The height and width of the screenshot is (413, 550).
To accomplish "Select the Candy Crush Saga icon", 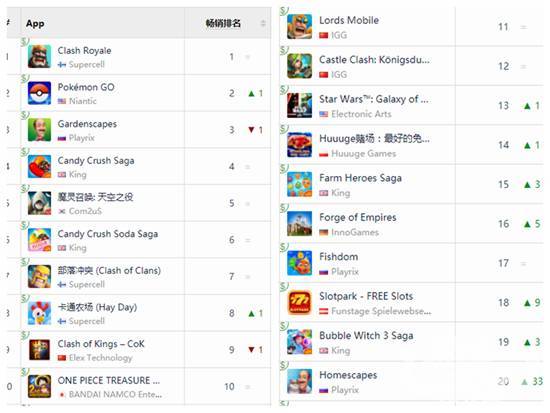I will click(x=39, y=166).
